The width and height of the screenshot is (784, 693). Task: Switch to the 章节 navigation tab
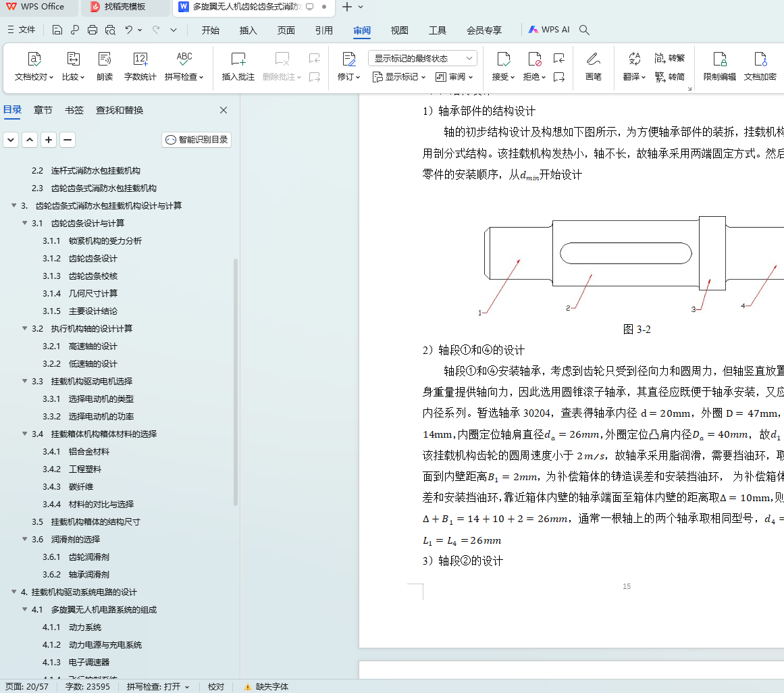click(43, 110)
